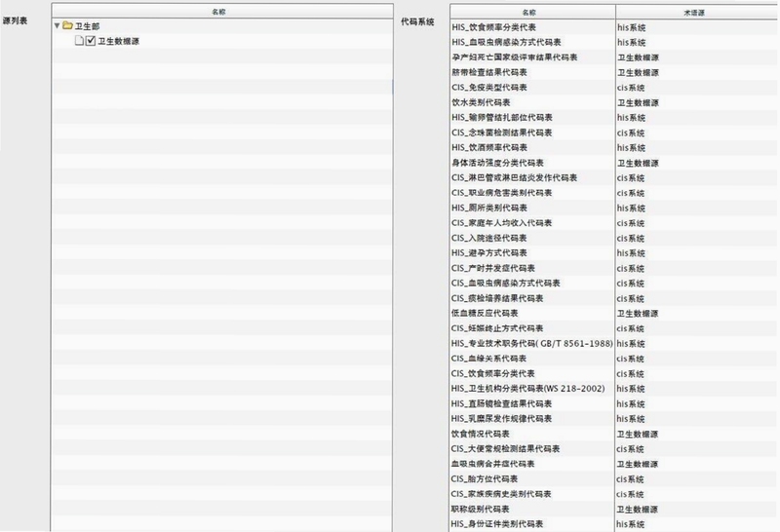Select row CIS_家族疾病史类别代码表
Viewport: 780px width, 532px height.
[x=614, y=494]
